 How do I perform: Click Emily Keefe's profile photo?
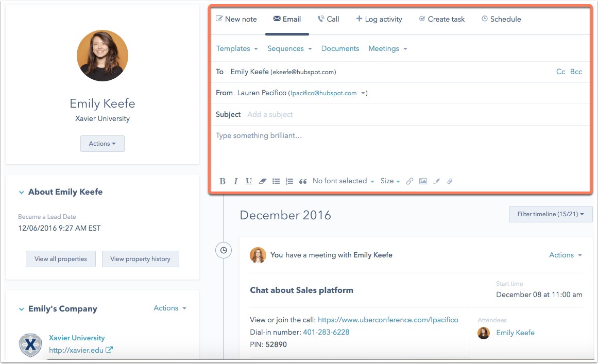(102, 56)
